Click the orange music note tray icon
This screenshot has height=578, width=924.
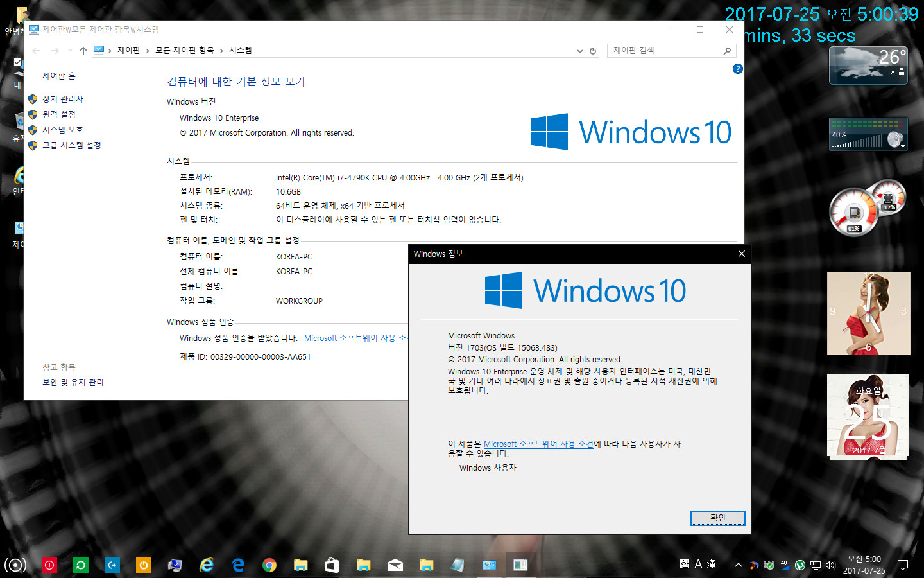click(754, 565)
